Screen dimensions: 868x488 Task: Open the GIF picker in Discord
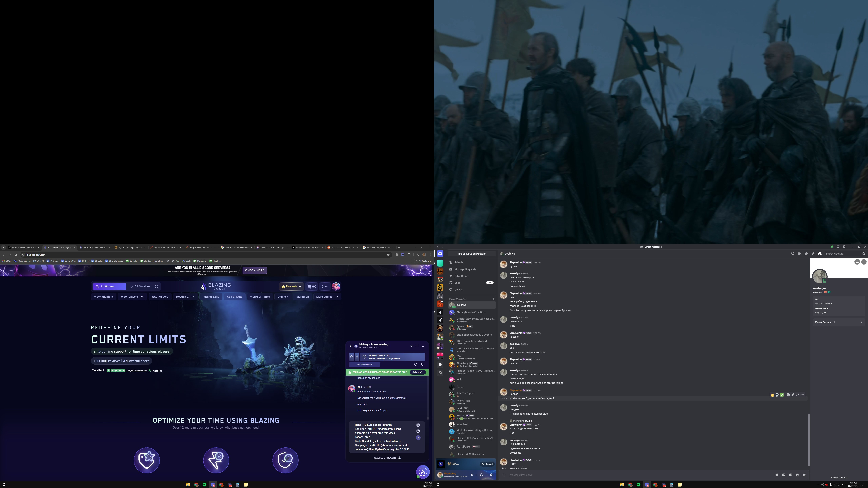coord(783,475)
